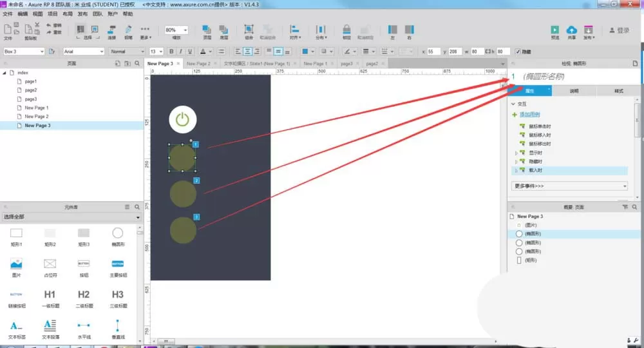The image size is (644, 348).
Task: Open the 帮助 menu
Action: click(128, 14)
